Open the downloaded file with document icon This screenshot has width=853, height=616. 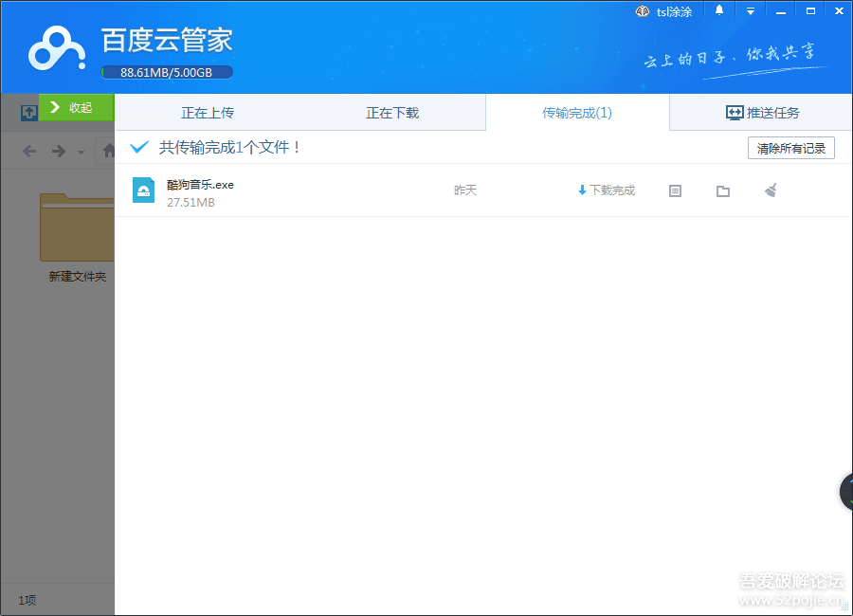(x=675, y=190)
